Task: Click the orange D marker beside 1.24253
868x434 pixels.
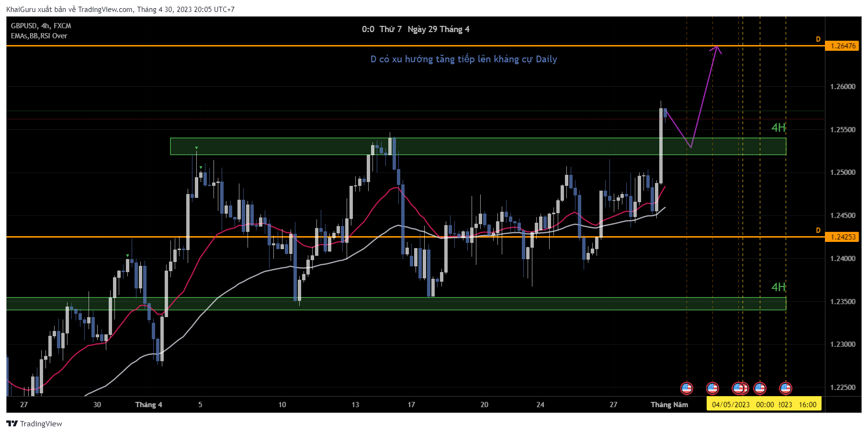Action: tap(818, 230)
